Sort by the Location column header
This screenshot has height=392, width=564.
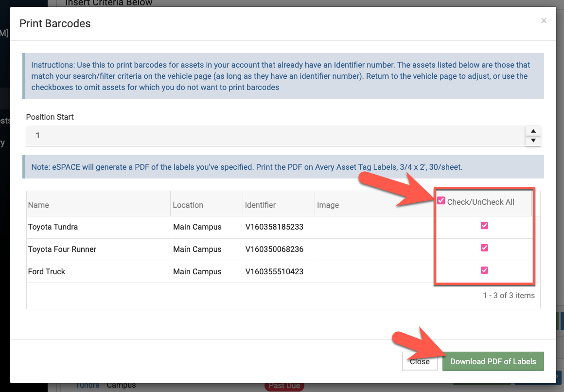click(x=188, y=205)
